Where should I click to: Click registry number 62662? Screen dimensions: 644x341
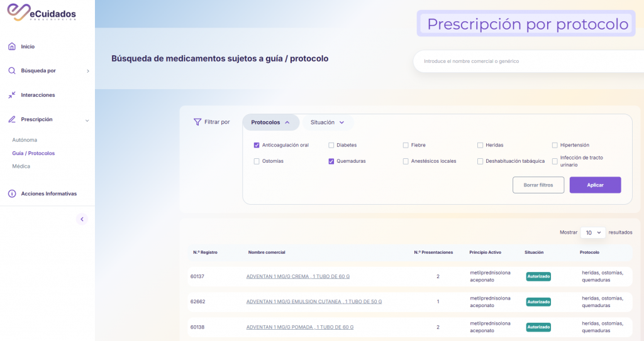[197, 301]
